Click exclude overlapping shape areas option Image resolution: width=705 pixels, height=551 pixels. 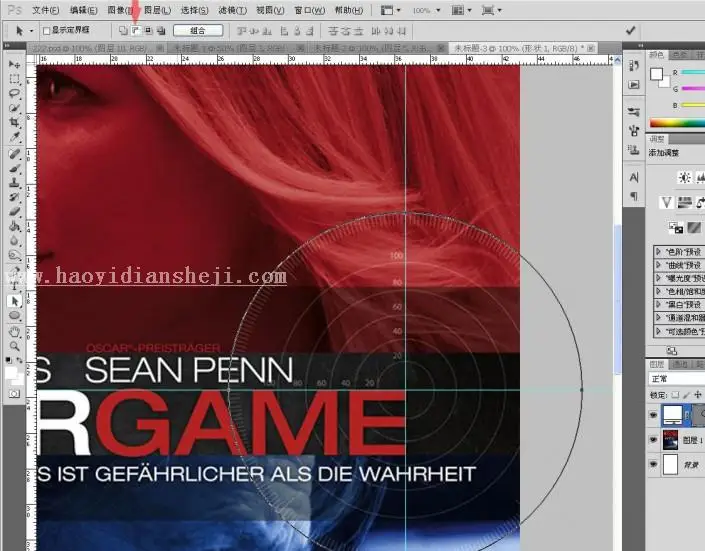pyautogui.click(x=161, y=31)
